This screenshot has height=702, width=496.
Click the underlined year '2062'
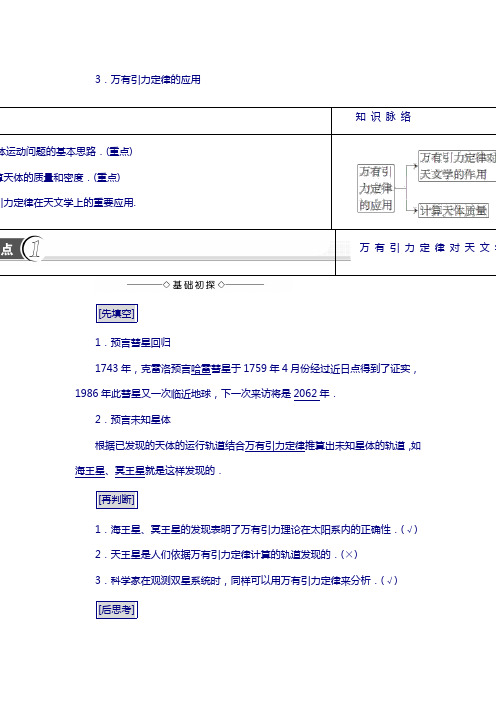click(x=306, y=394)
